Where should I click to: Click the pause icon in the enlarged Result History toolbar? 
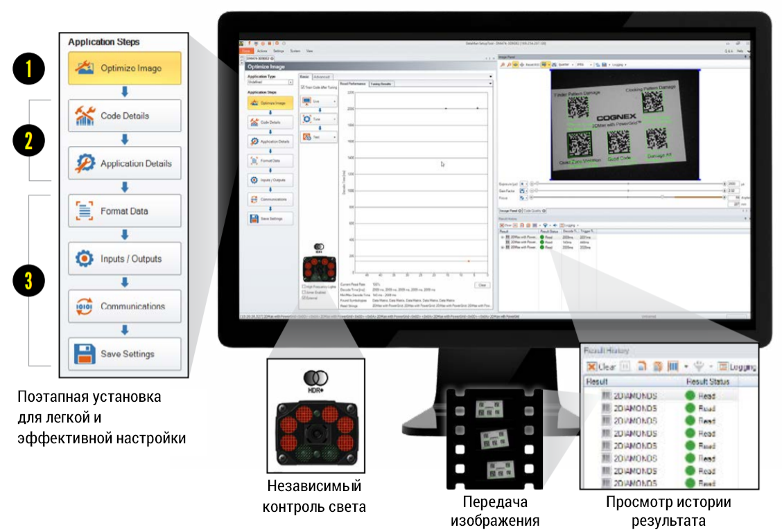coord(625,366)
